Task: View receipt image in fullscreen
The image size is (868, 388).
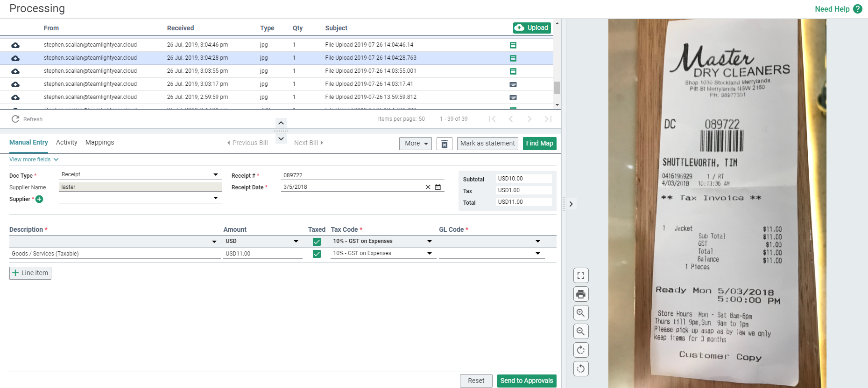Action: [x=581, y=276]
